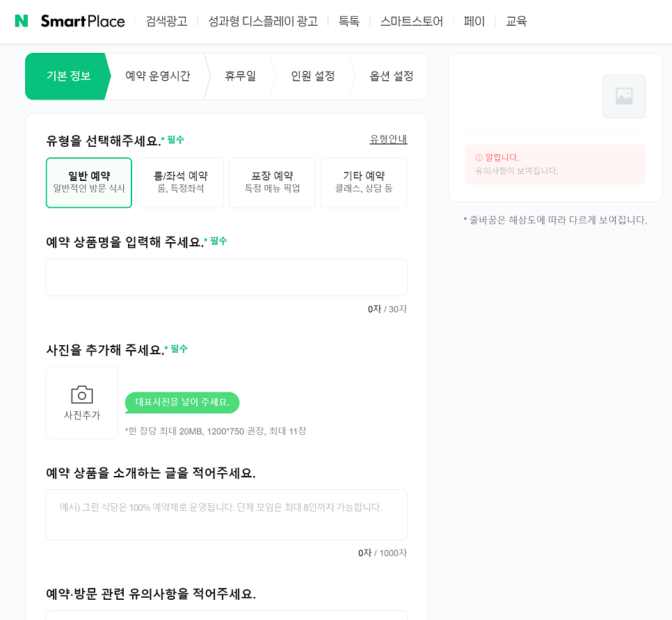Viewport: 672px width, 620px height.
Task: Click the 대표사진을 넣어 주세요 green tooltip
Action: click(182, 402)
